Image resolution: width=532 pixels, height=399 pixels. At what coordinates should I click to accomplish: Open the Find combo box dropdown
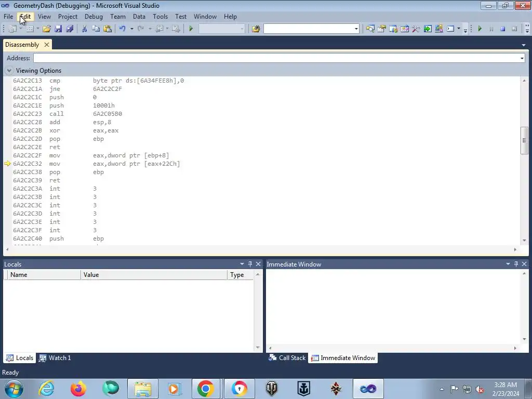[356, 29]
